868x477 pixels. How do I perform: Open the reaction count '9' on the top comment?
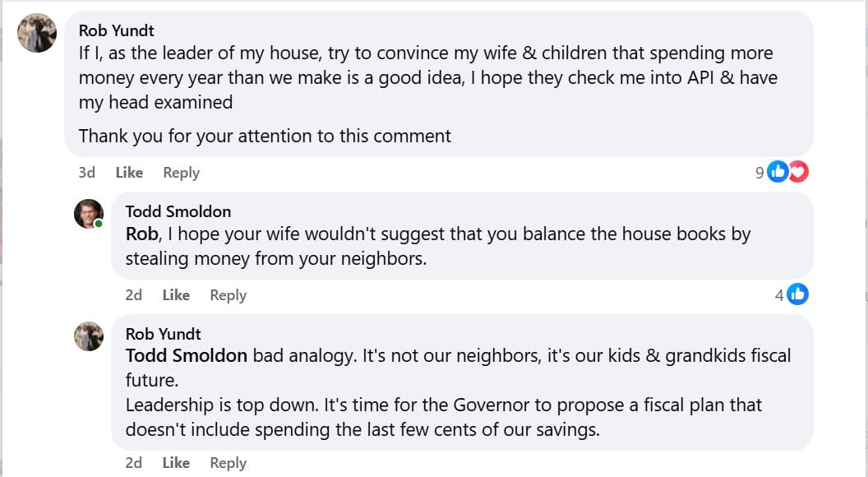coord(759,173)
